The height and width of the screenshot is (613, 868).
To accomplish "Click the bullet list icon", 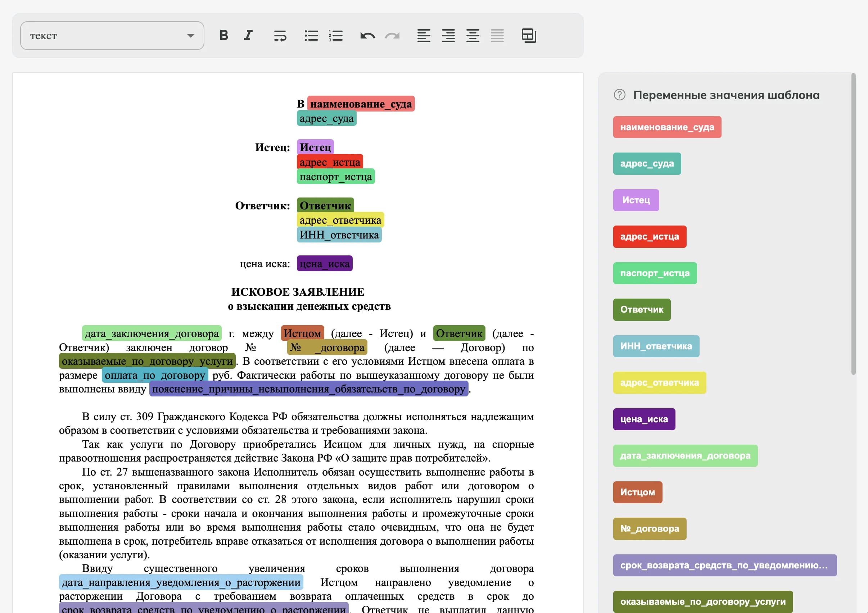I will [311, 36].
